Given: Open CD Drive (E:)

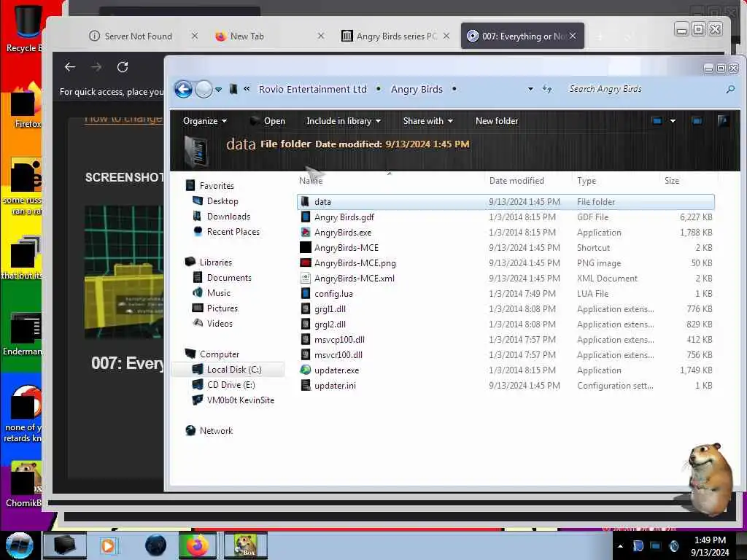Looking at the screenshot, I should coord(231,385).
